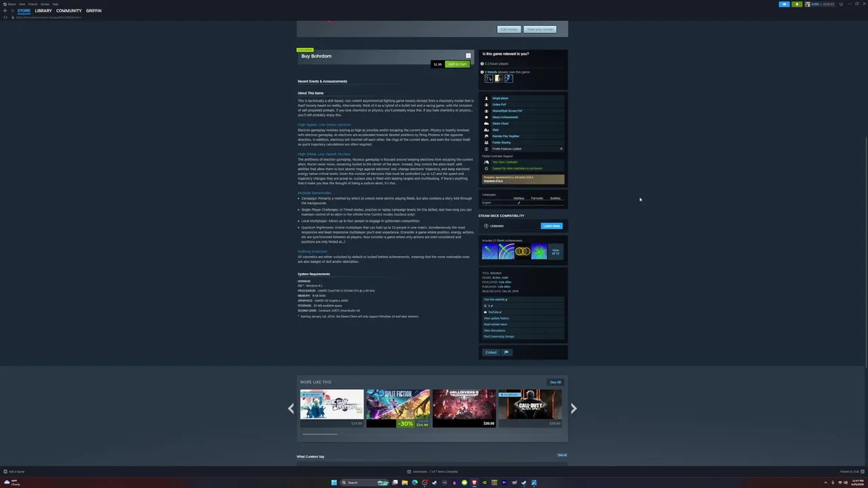Click the Cole Allen developer link
Screen dimensions: 868x488
(505, 282)
